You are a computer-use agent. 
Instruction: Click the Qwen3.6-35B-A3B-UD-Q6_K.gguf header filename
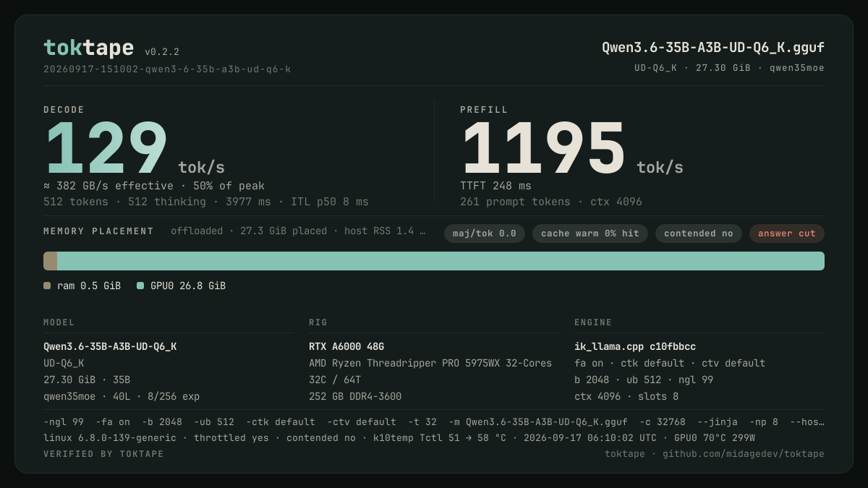click(x=713, y=48)
